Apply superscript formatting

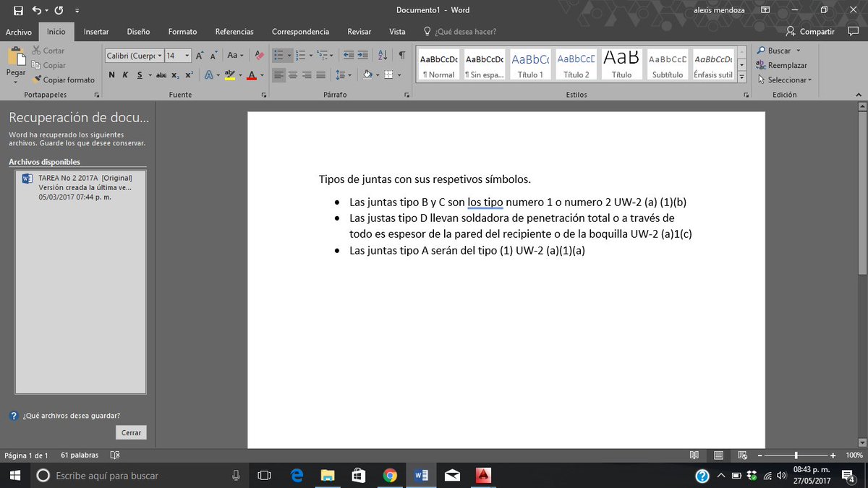coord(189,75)
